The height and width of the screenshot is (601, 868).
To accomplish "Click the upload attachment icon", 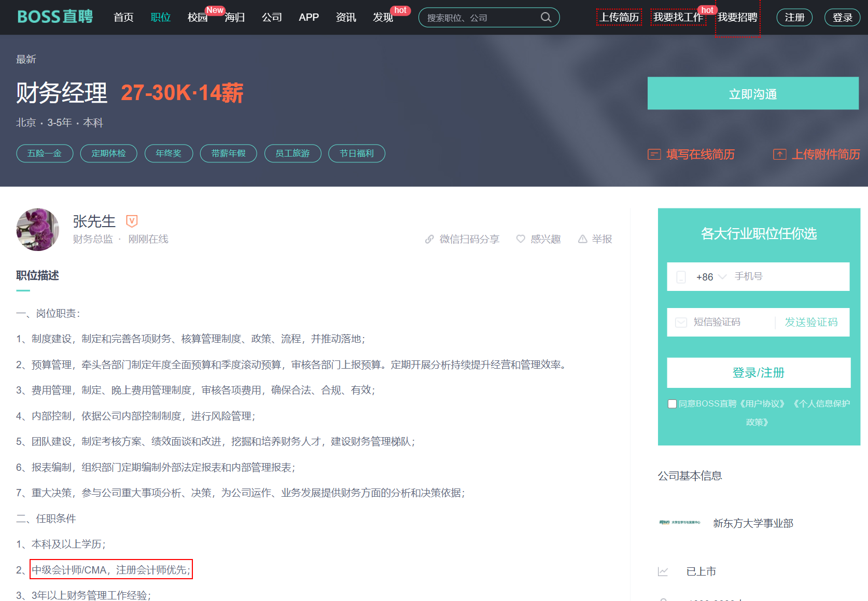I will (x=779, y=154).
